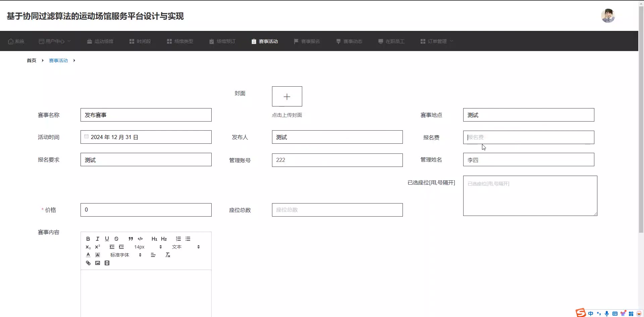Insert a code block in the editor
644x317 pixels.
click(x=140, y=239)
